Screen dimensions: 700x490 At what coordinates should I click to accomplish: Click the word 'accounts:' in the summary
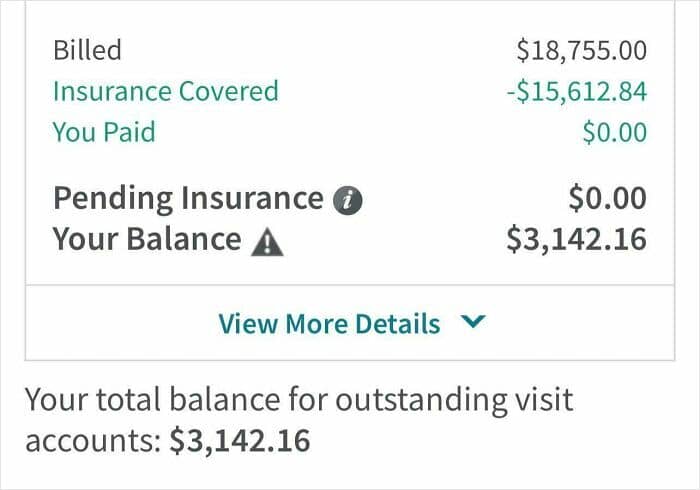coord(90,439)
